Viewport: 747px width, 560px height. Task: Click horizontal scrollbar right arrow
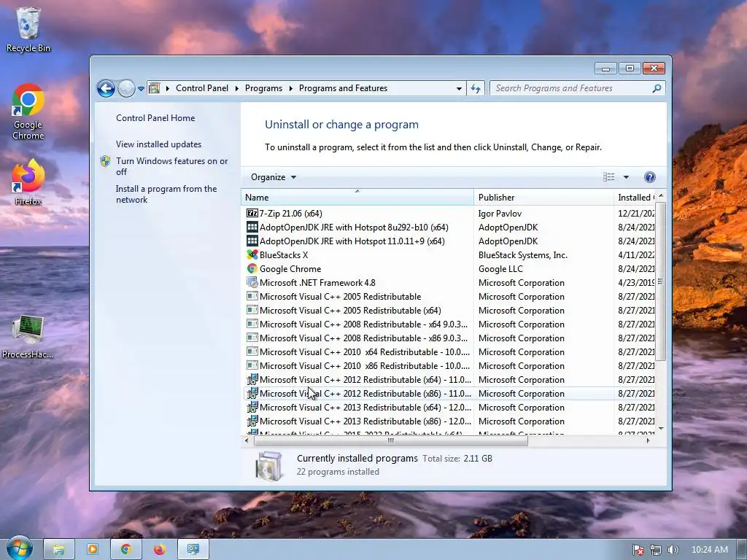pos(648,440)
